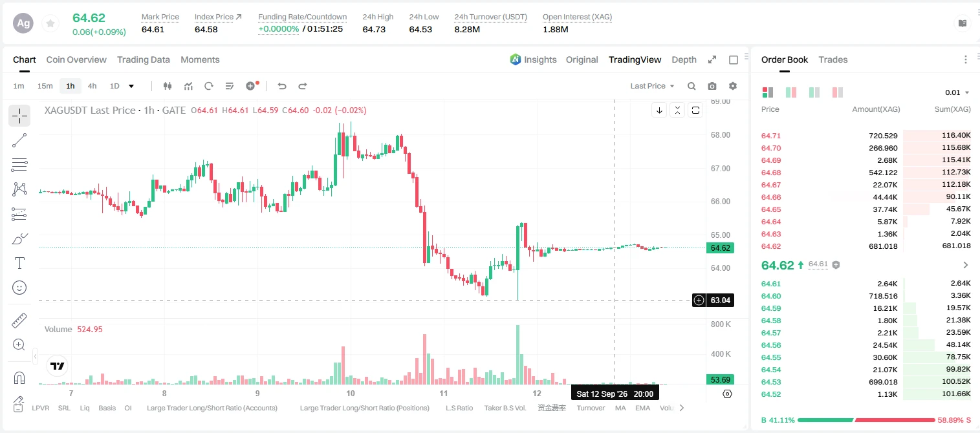Screen dimensions: 980x433
Task: Open the 0.01 price precision dropdown
Action: (x=957, y=92)
